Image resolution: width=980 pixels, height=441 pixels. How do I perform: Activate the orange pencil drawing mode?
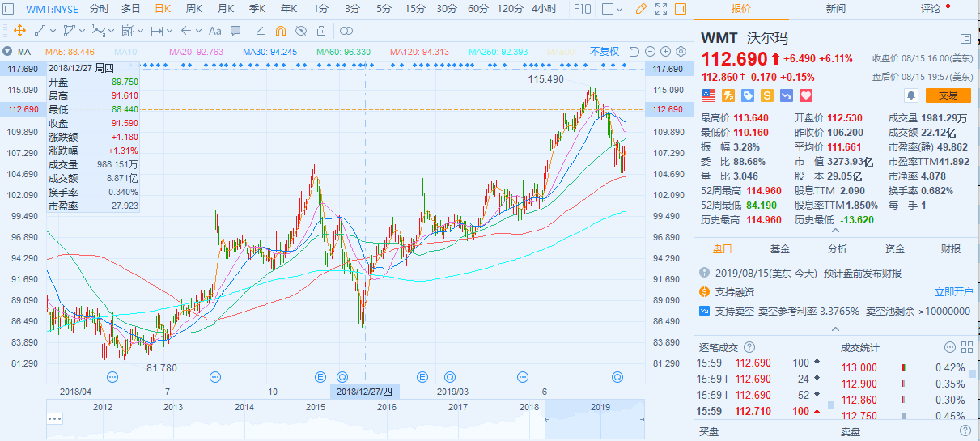tap(641, 9)
